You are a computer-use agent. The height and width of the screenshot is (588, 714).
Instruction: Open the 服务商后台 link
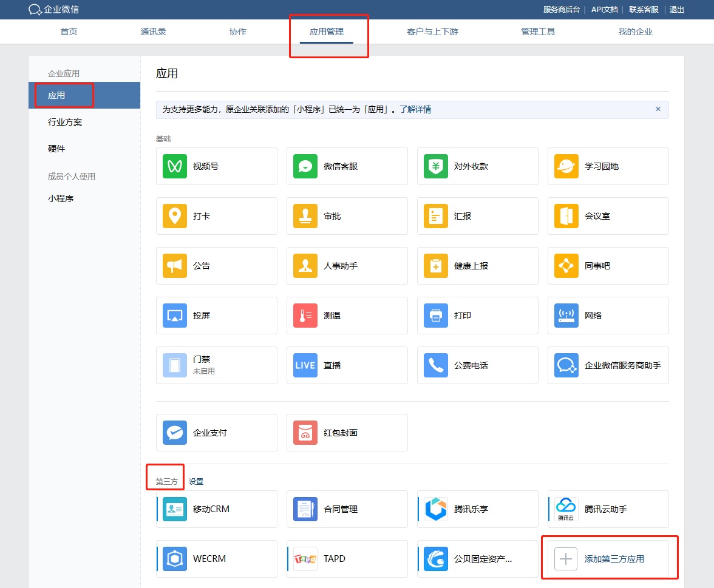point(562,10)
